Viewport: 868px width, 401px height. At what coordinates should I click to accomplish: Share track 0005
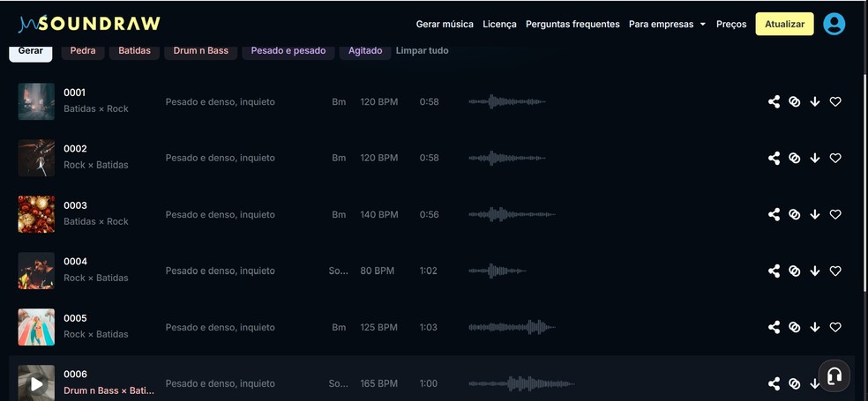click(774, 327)
